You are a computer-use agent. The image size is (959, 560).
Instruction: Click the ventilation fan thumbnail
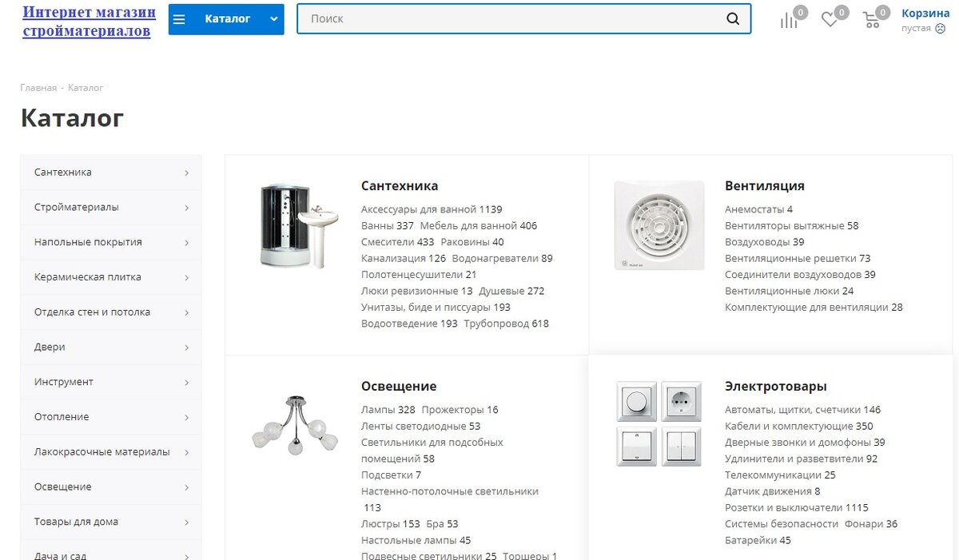point(659,225)
